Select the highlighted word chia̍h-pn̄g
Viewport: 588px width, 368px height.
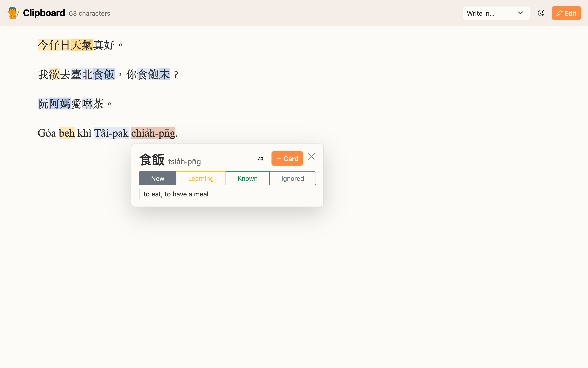coord(153,133)
